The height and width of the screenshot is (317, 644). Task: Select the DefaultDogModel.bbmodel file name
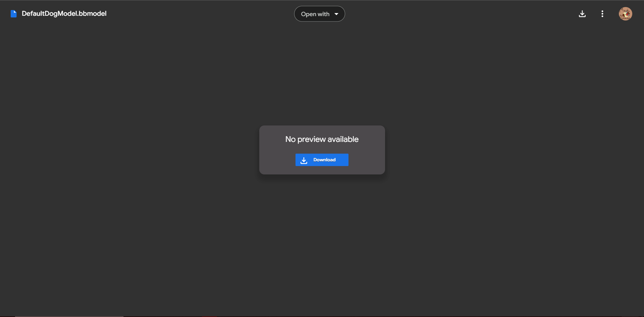64,14
